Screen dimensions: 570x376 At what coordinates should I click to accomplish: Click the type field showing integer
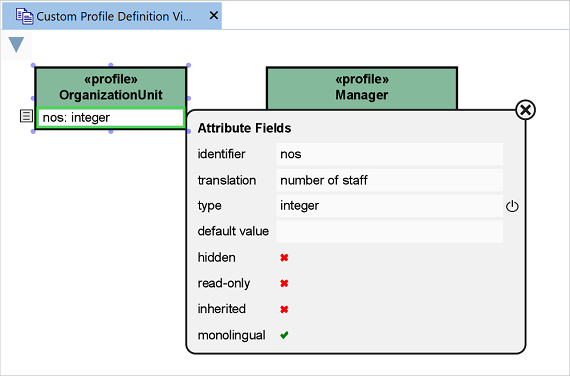[x=389, y=206]
